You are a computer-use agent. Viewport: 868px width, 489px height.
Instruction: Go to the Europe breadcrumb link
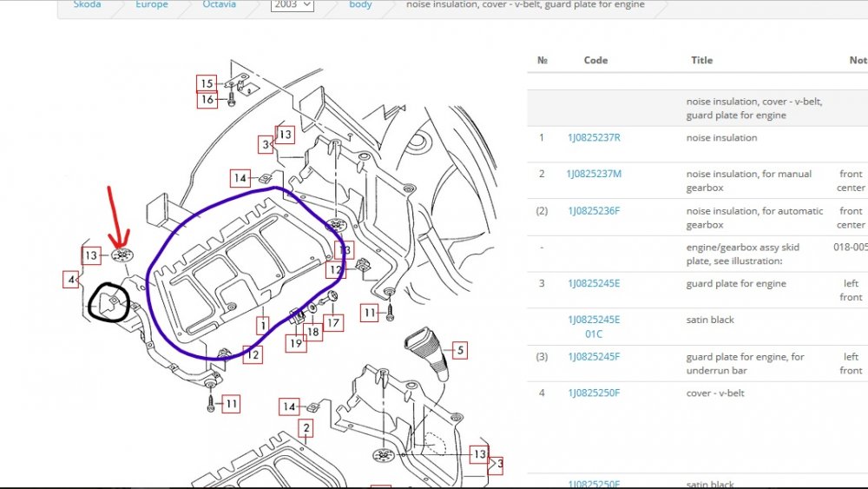(x=151, y=3)
